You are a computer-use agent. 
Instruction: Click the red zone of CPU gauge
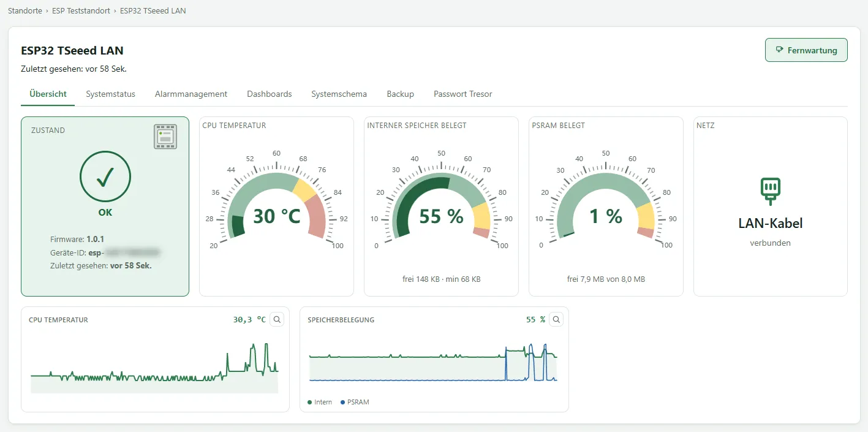click(x=317, y=216)
